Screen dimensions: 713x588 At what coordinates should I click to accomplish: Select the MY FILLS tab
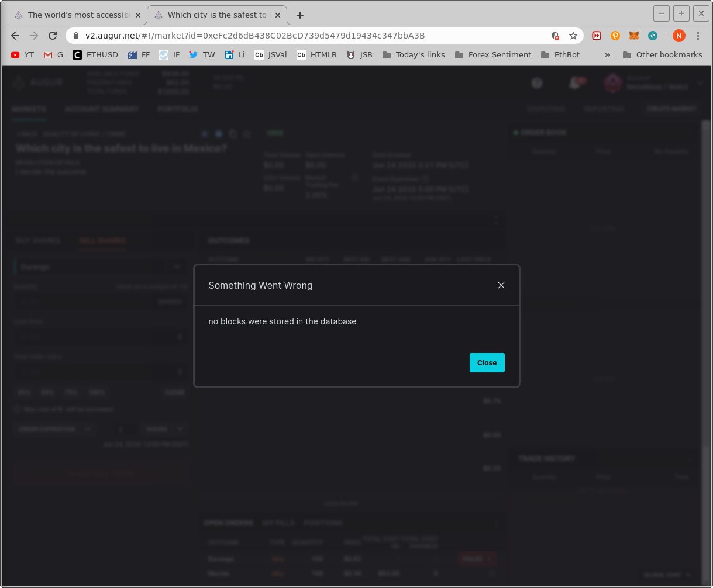(x=279, y=523)
